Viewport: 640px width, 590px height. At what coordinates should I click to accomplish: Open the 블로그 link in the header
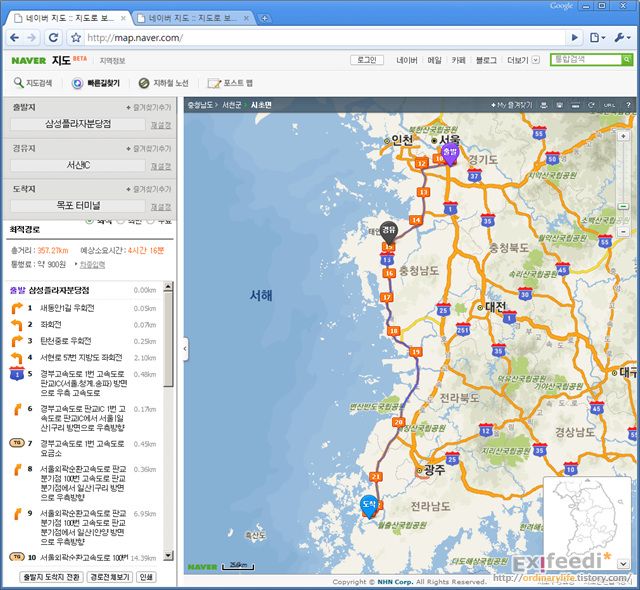click(x=486, y=60)
